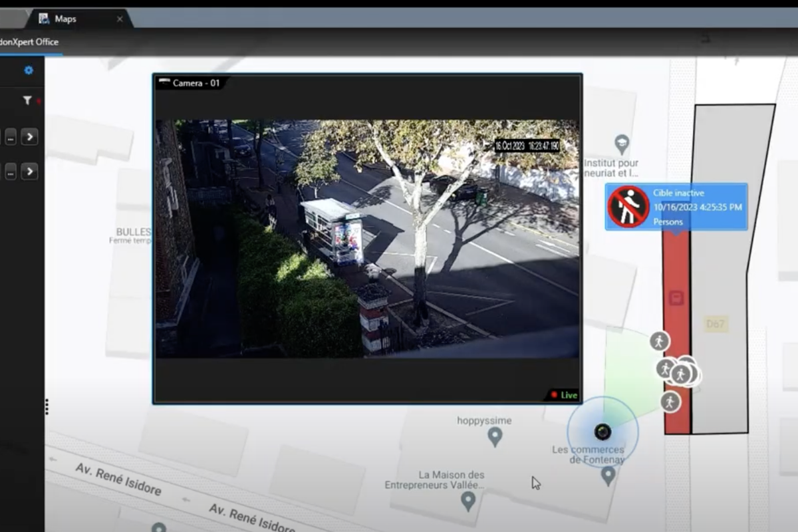Click the uppermost walking-person map marker
This screenshot has height=532, width=798.
point(659,341)
